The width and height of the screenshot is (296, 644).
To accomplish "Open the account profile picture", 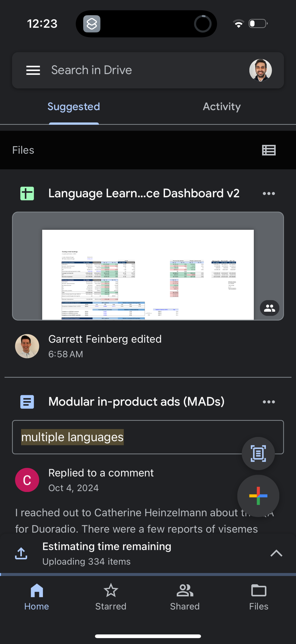I will click(x=260, y=70).
